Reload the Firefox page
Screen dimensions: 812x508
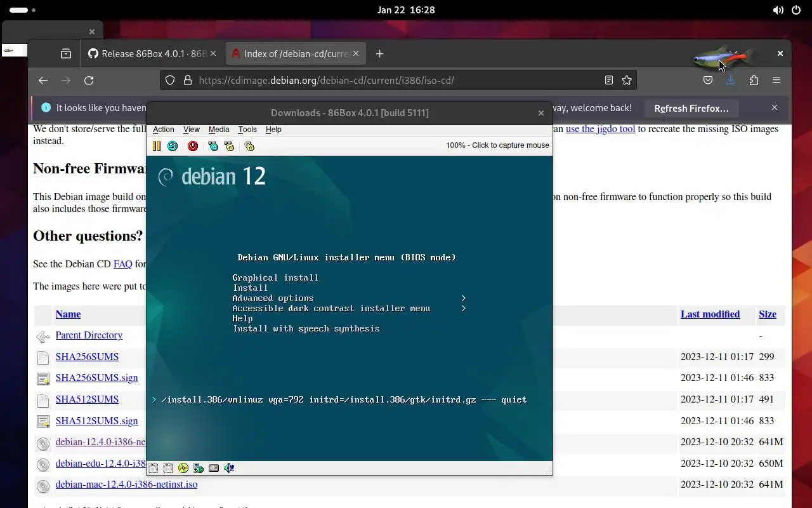coord(89,80)
